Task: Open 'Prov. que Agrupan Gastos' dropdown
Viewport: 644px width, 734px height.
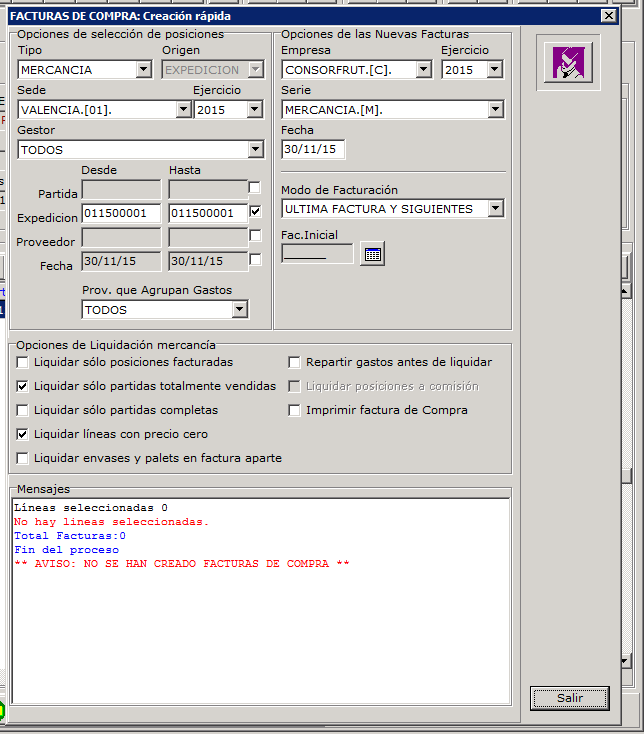Action: tap(238, 310)
